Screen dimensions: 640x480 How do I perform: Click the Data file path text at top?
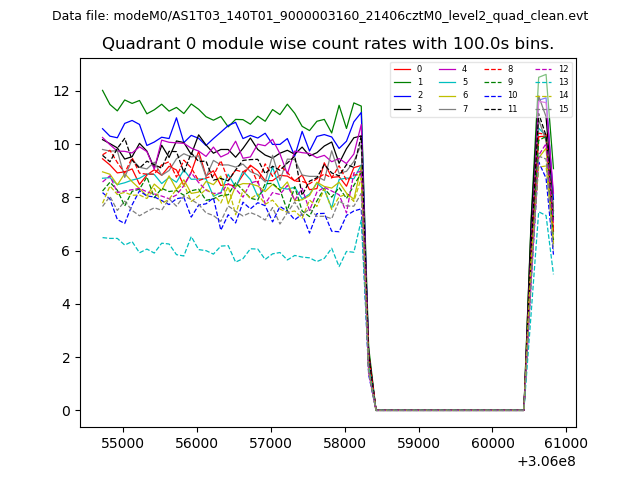click(x=320, y=16)
